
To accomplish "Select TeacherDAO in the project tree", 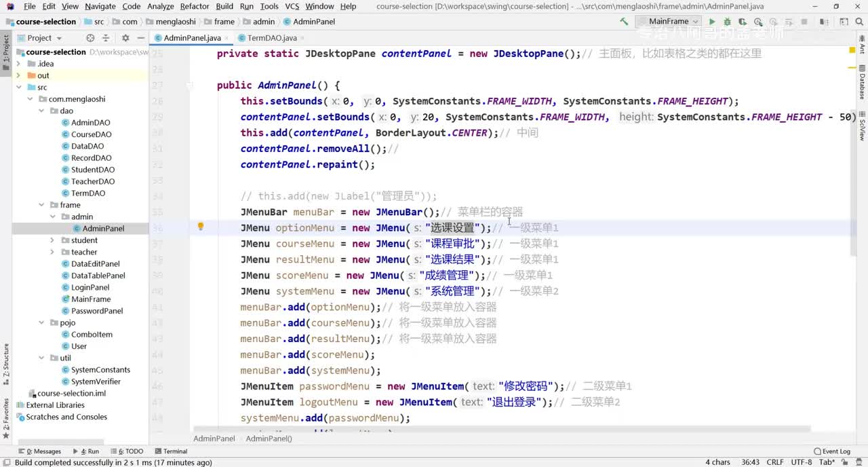I will click(93, 181).
